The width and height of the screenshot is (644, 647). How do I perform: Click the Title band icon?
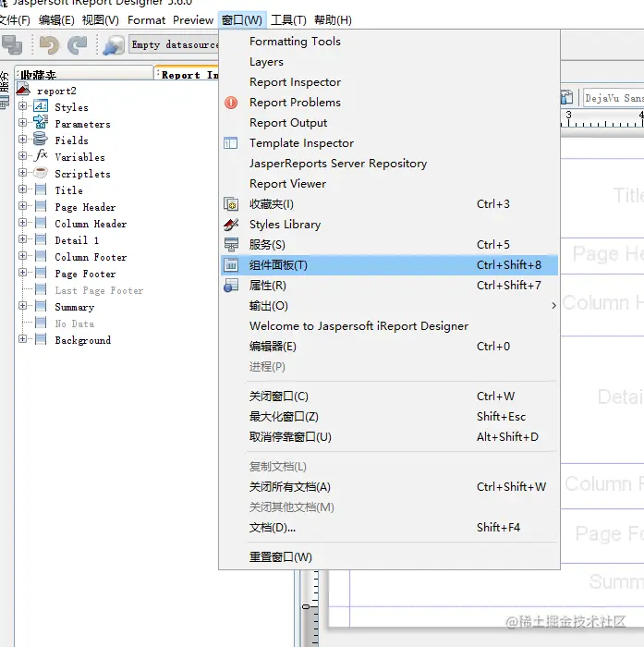pos(41,189)
